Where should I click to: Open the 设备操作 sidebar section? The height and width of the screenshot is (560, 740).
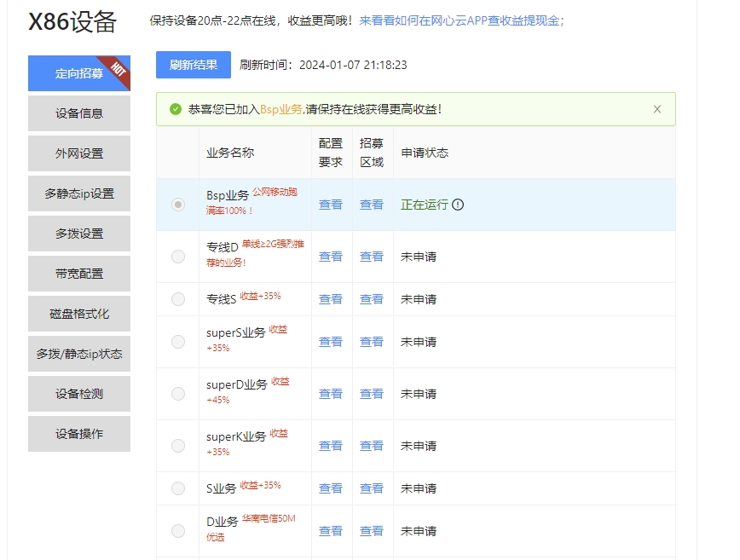pyautogui.click(x=78, y=434)
